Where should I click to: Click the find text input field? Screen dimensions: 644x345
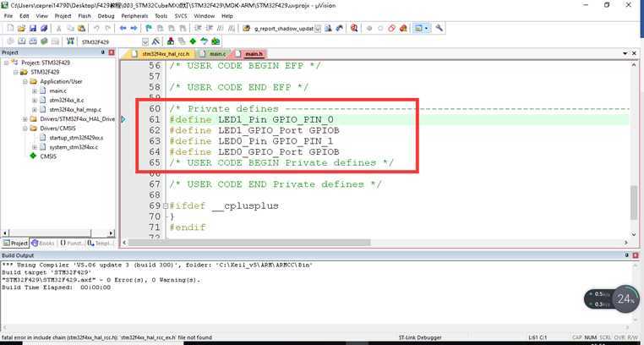click(x=283, y=29)
